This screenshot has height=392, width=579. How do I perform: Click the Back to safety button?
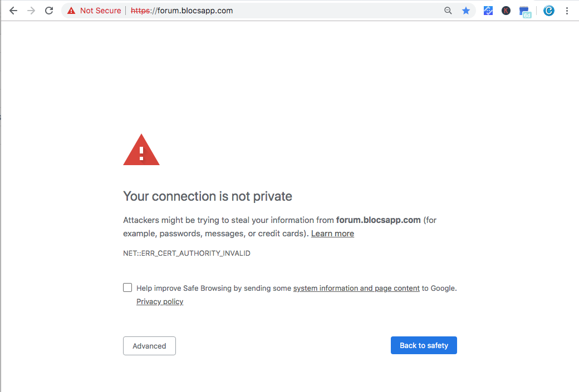(x=424, y=345)
